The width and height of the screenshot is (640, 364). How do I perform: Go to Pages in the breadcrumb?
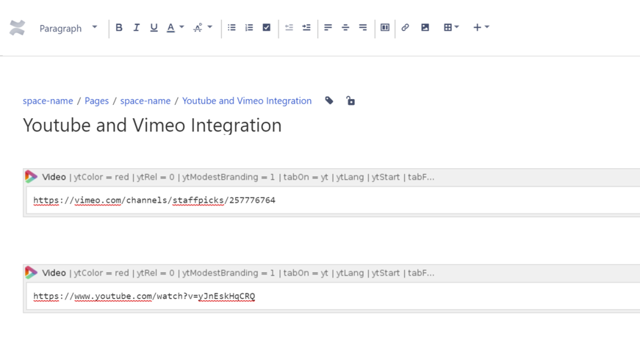coord(96,101)
